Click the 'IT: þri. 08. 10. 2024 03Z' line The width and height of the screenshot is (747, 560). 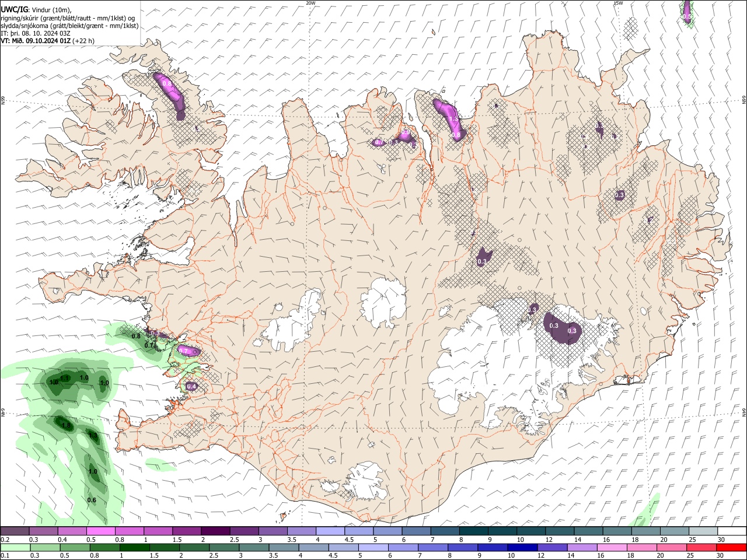(35, 33)
